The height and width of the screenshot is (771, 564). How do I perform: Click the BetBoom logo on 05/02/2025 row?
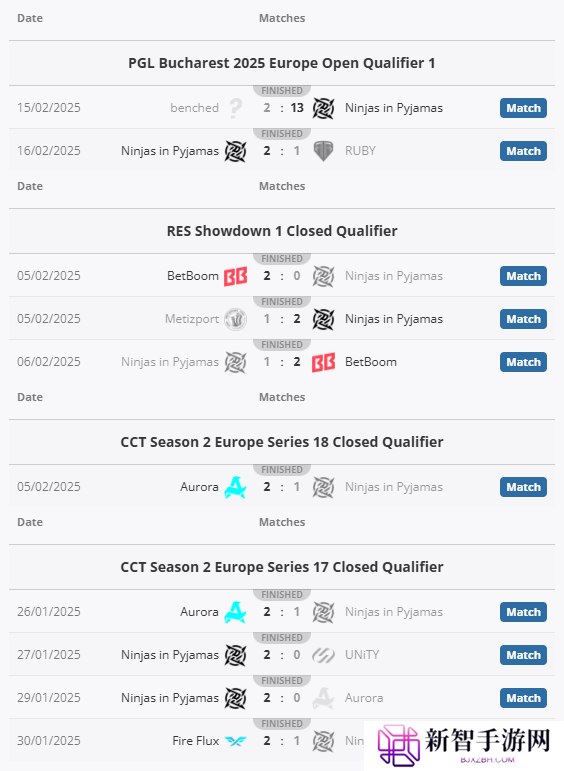coord(236,276)
